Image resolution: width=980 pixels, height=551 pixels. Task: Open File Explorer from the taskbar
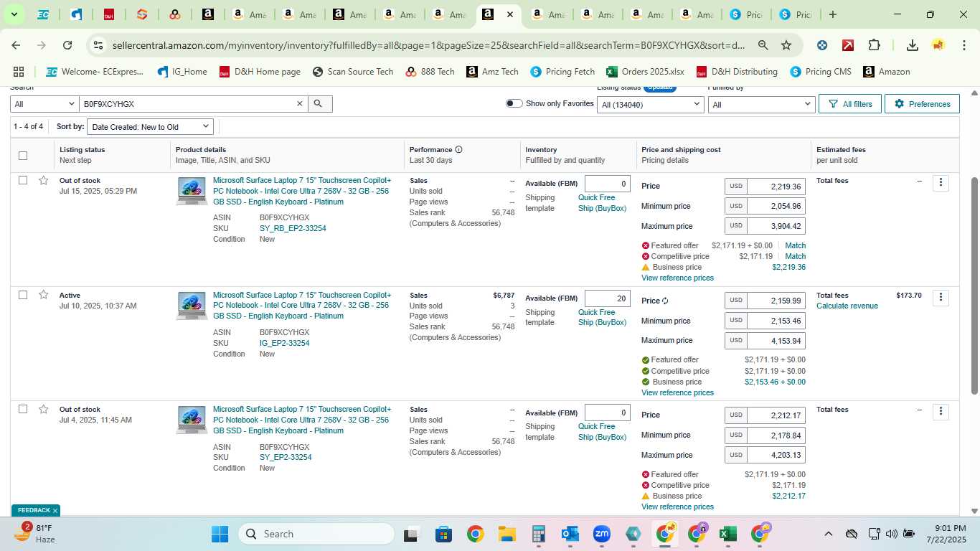[x=507, y=534]
